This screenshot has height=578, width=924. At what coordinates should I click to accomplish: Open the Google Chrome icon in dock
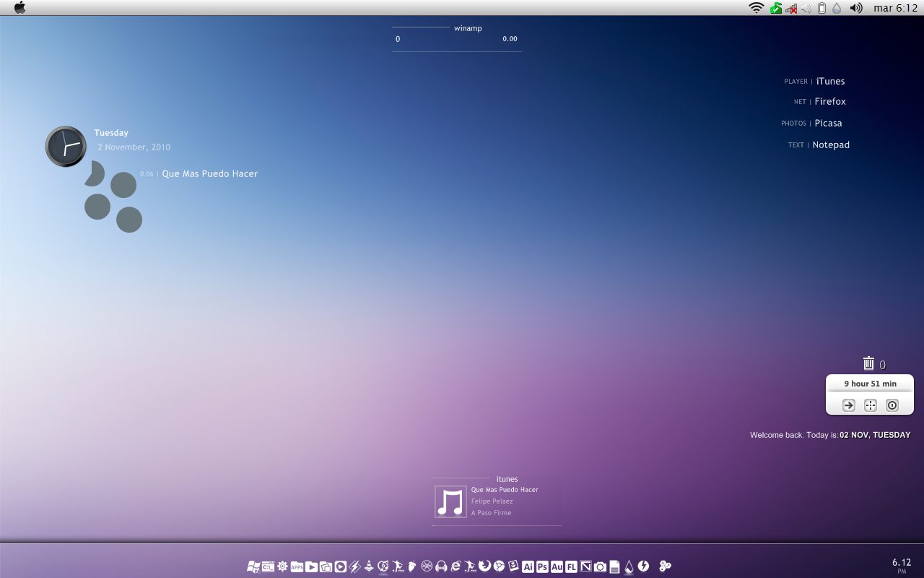pyautogui.click(x=499, y=566)
